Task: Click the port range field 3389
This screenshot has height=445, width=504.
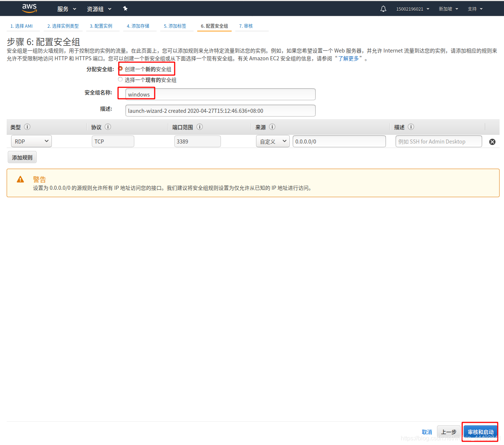Action: (198, 141)
